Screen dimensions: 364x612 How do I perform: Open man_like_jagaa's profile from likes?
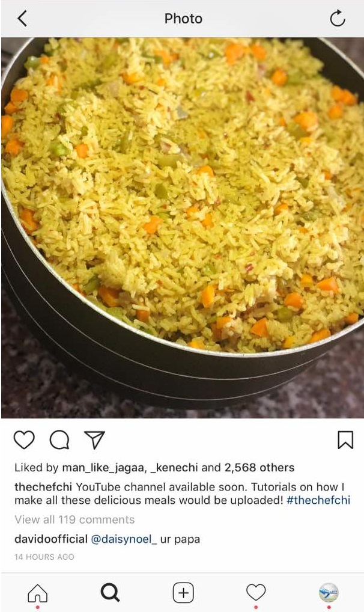click(103, 468)
